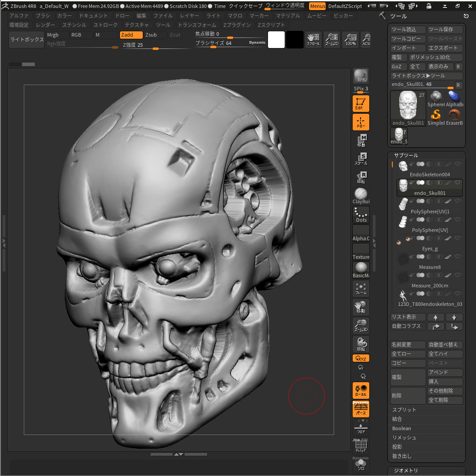476x476 pixels.
Task: Open the レンダー (Render) menu
Action: (45, 25)
